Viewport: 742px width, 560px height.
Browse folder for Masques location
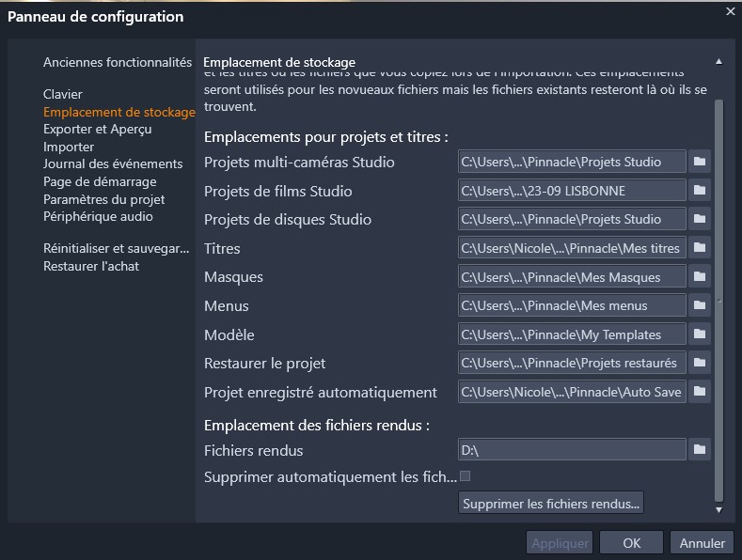click(700, 277)
